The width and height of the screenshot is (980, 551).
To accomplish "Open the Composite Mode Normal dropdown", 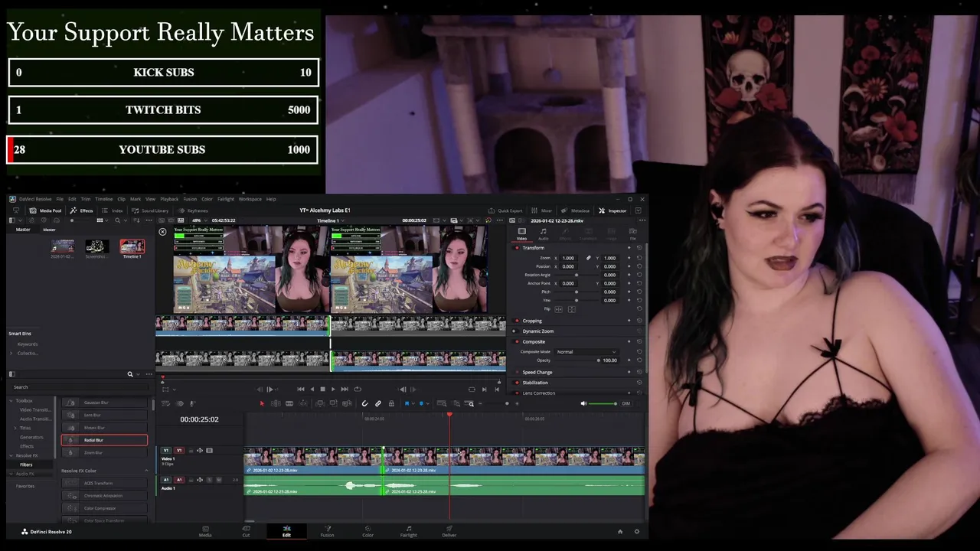I will point(586,351).
